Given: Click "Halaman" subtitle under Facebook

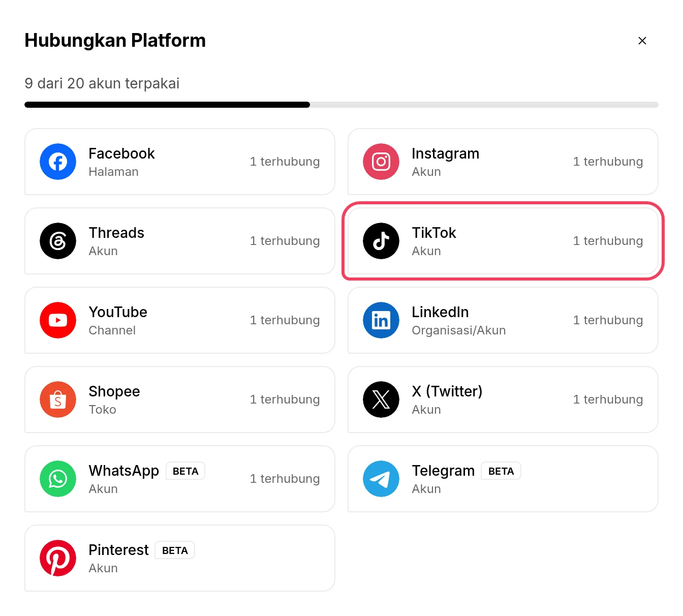Looking at the screenshot, I should 113,172.
